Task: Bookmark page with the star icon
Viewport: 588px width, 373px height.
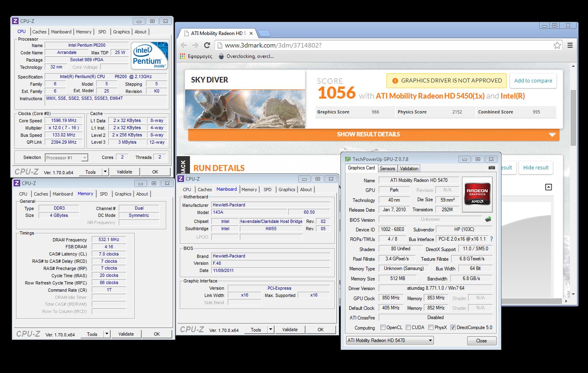Action: click(x=557, y=45)
